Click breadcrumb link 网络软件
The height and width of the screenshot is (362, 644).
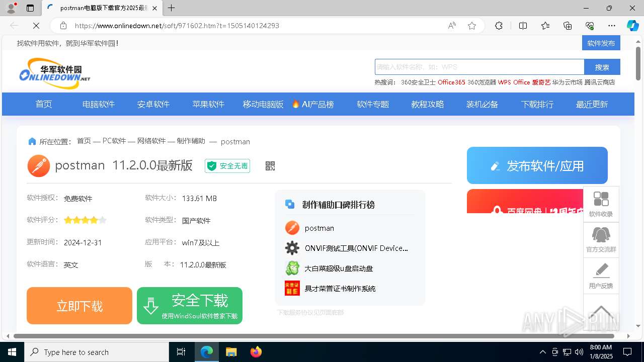coord(151,141)
